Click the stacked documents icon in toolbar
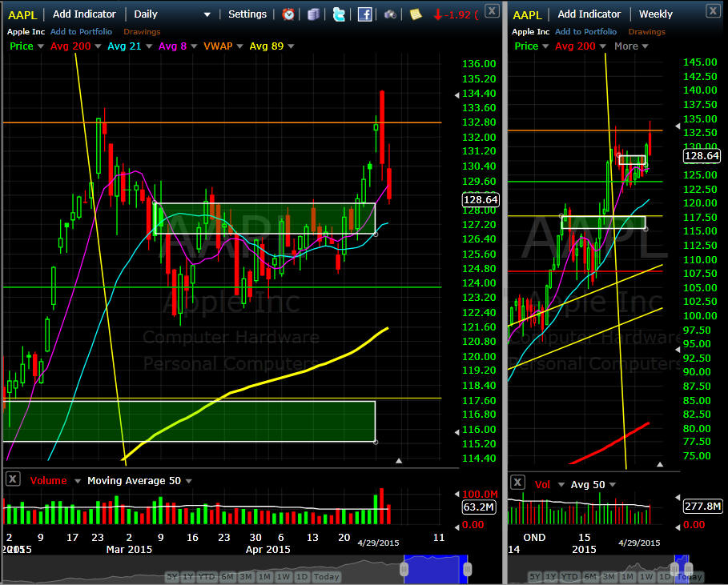This screenshot has width=728, height=585. coord(314,14)
